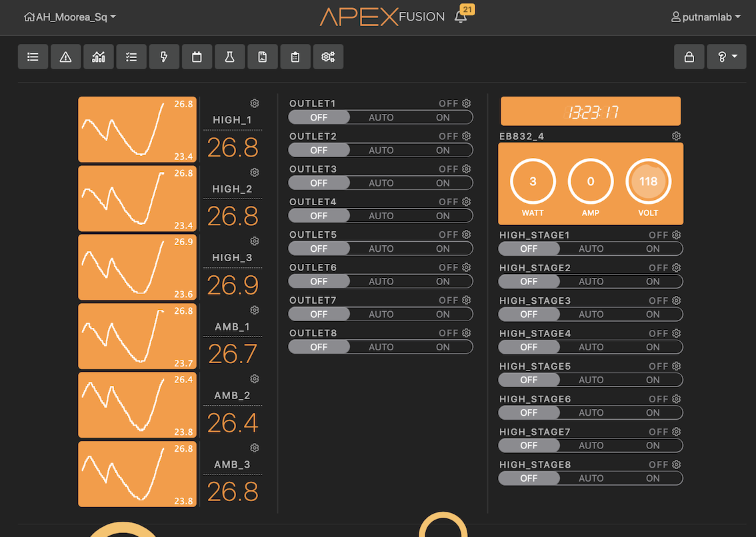756x537 pixels.
Task: Set OUTLET6 switch to AUTO
Action: pos(381,281)
